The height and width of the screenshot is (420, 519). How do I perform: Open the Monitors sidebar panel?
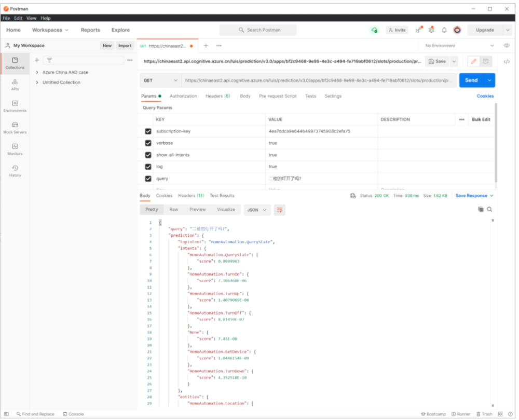tap(15, 150)
